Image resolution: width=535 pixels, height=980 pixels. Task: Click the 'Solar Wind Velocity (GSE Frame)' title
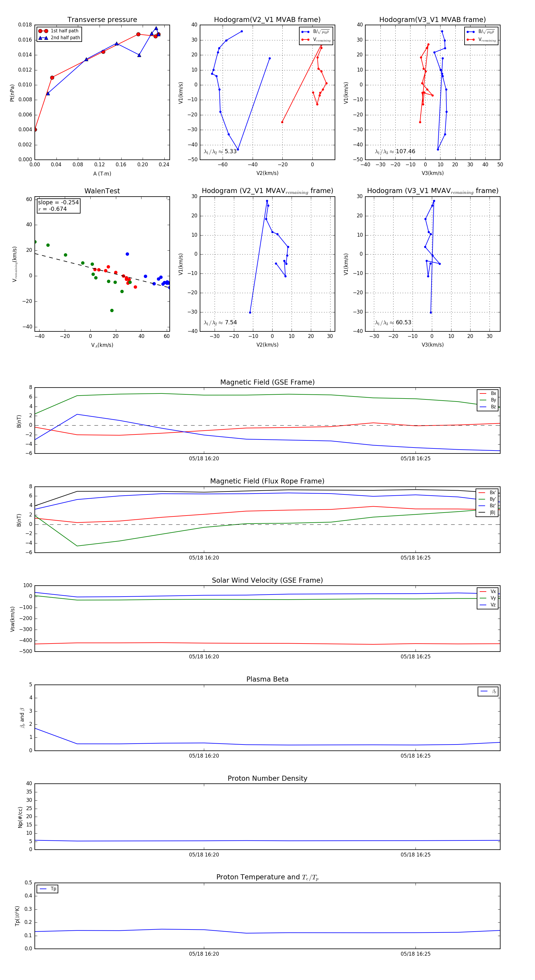(267, 580)
